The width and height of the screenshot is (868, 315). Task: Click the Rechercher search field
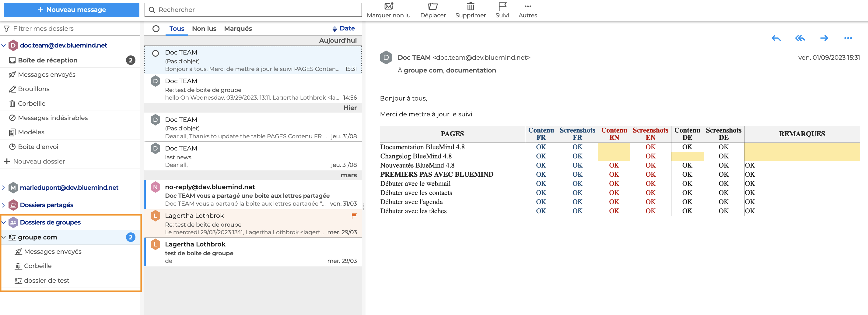256,10
